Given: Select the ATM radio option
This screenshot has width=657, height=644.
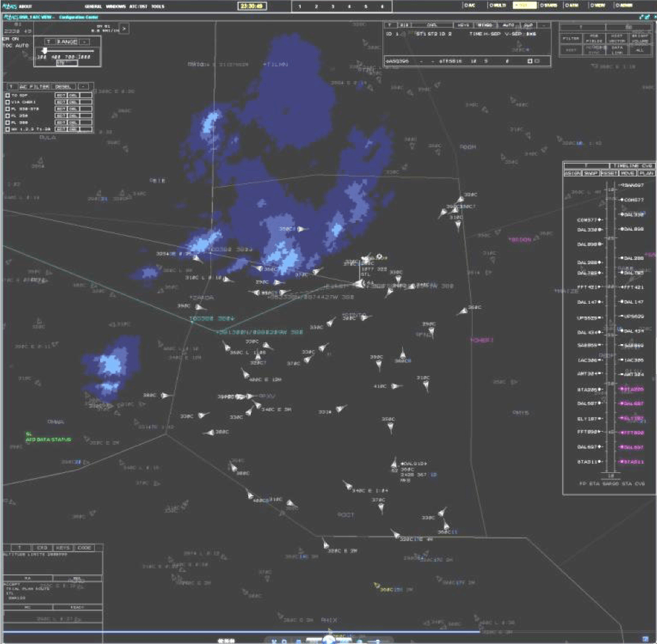Looking at the screenshot, I should (571, 5).
